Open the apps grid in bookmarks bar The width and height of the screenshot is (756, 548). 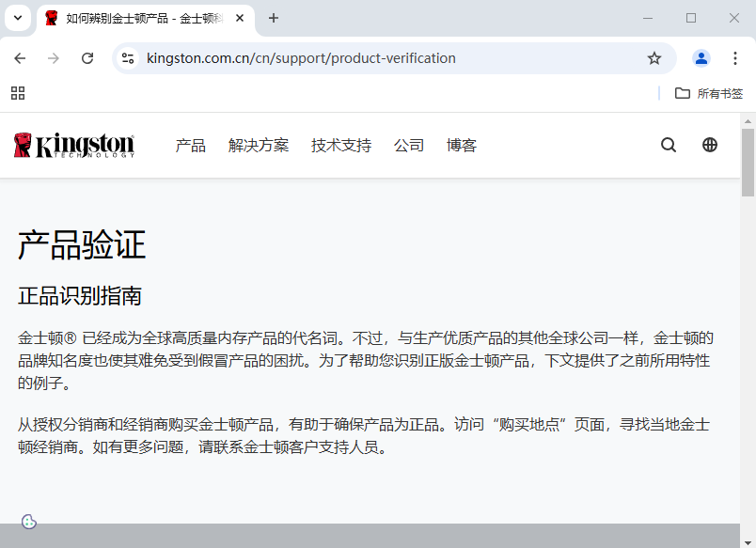pyautogui.click(x=18, y=93)
